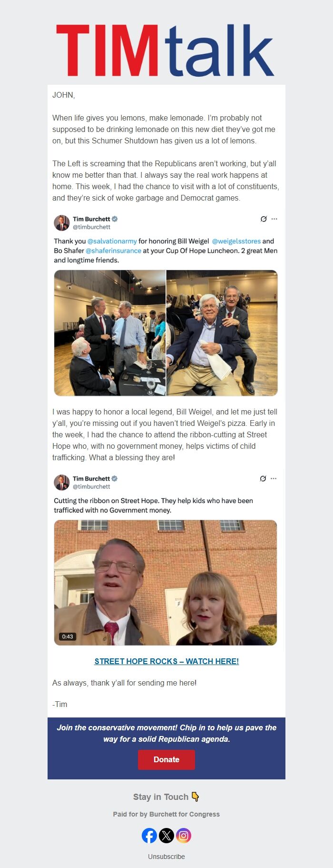Click Tim Burchett's avatar on the Street Hope tweet
This screenshot has width=333, height=868.
[62, 482]
